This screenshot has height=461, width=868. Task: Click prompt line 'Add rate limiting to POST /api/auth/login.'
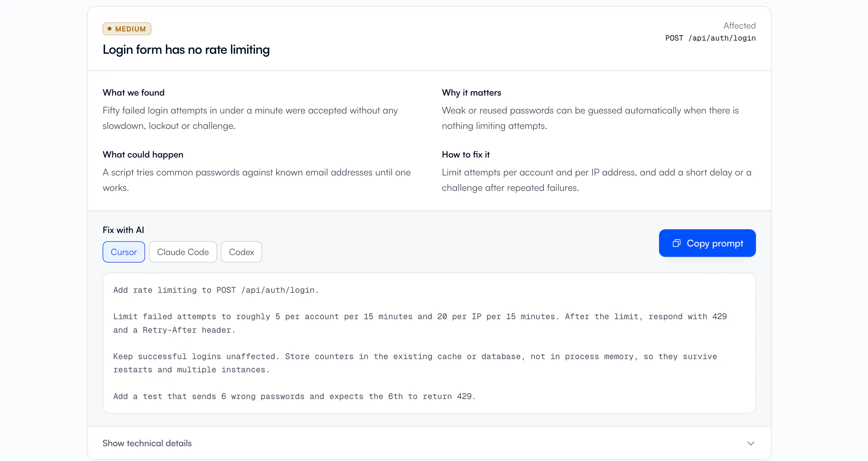pyautogui.click(x=216, y=290)
